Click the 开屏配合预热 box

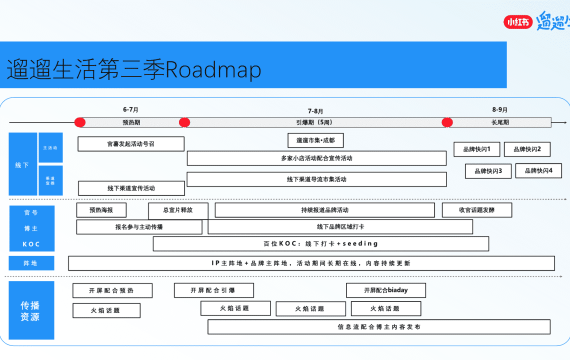pyautogui.click(x=112, y=291)
